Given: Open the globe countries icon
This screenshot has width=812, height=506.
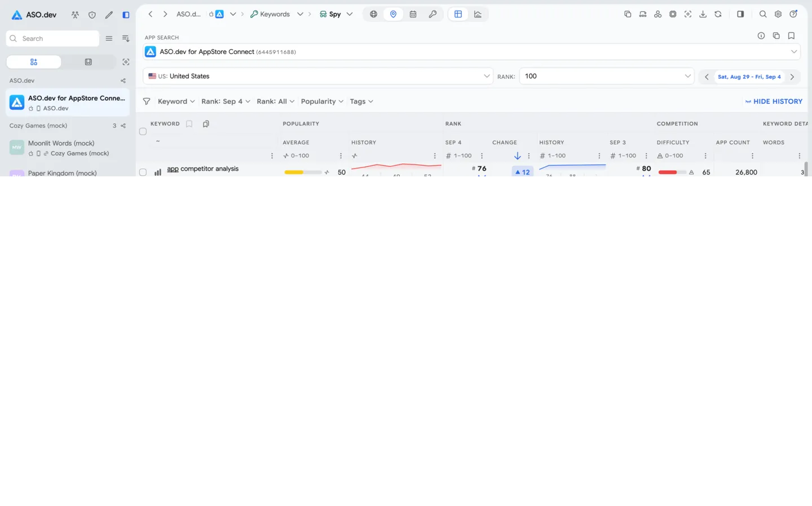Looking at the screenshot, I should [373, 14].
